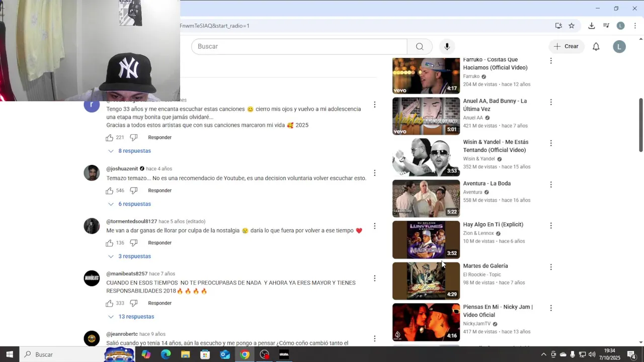Activate voice search microphone icon
The image size is (644, 362).
pyautogui.click(x=447, y=46)
